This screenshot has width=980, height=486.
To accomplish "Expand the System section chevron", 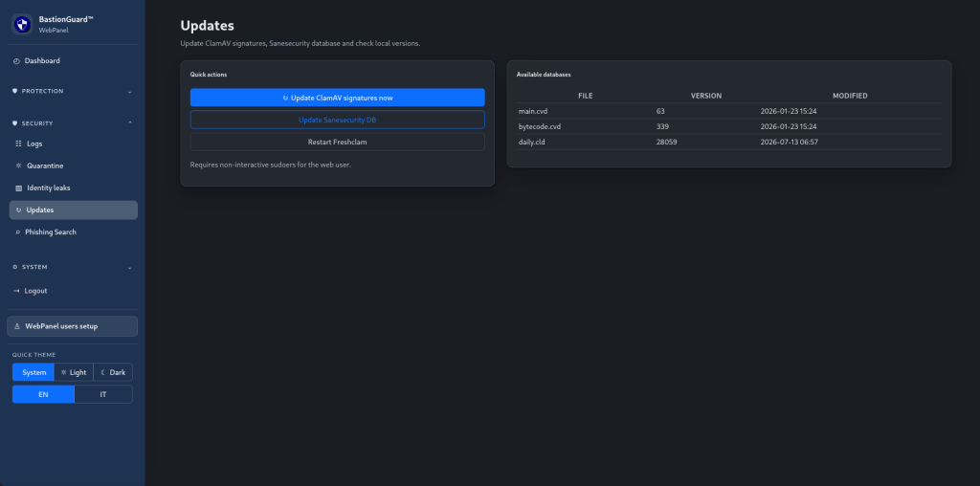I will pyautogui.click(x=130, y=267).
